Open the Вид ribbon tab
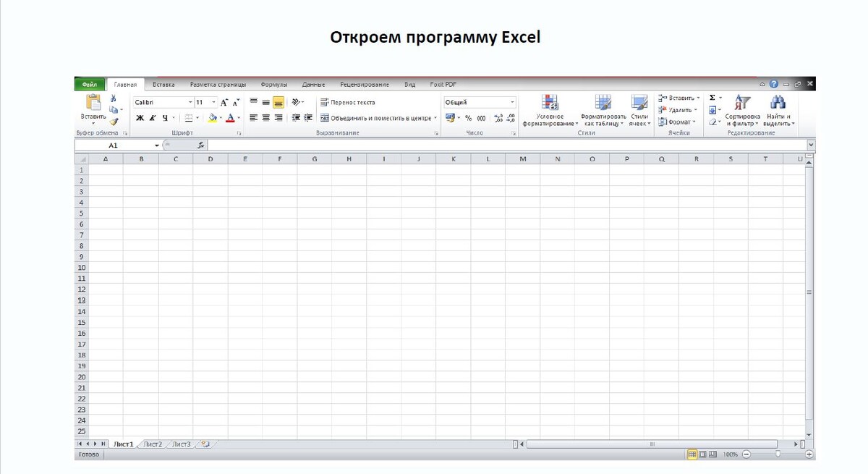Viewport: 868px width, 474px height. tap(410, 85)
